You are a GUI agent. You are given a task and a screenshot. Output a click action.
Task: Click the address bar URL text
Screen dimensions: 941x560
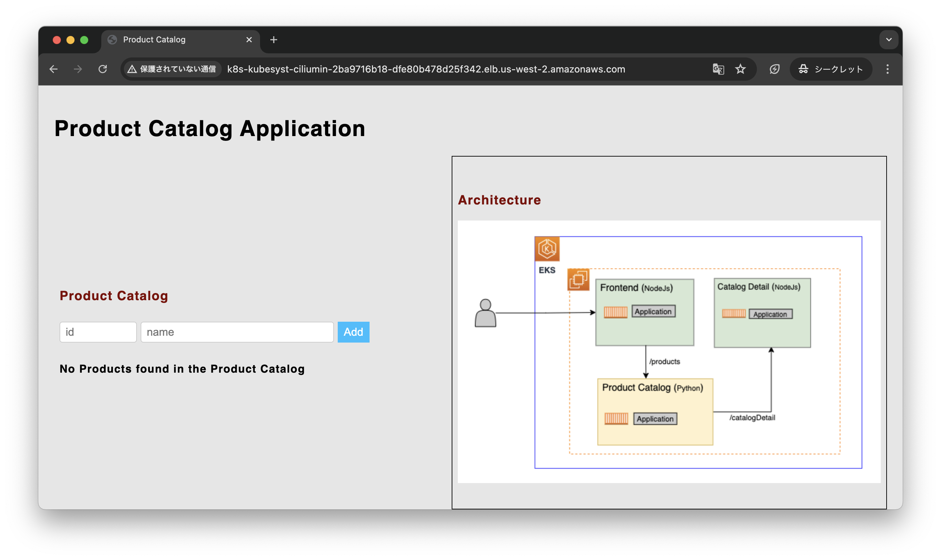pos(426,69)
